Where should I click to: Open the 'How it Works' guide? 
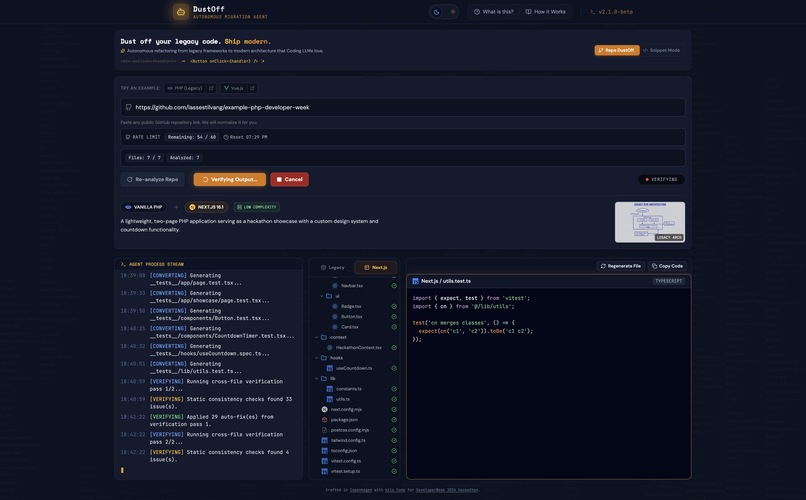(545, 12)
